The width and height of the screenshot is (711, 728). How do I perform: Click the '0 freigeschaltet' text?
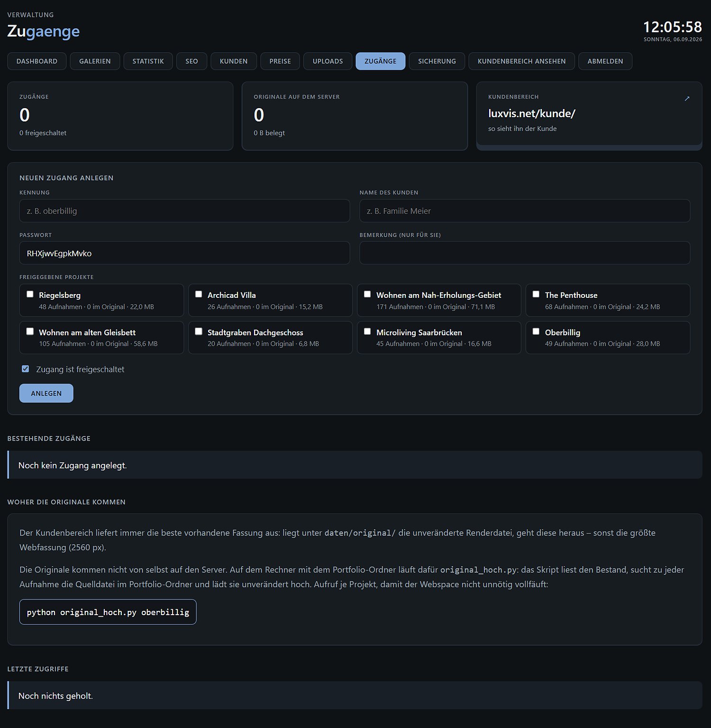pos(43,133)
